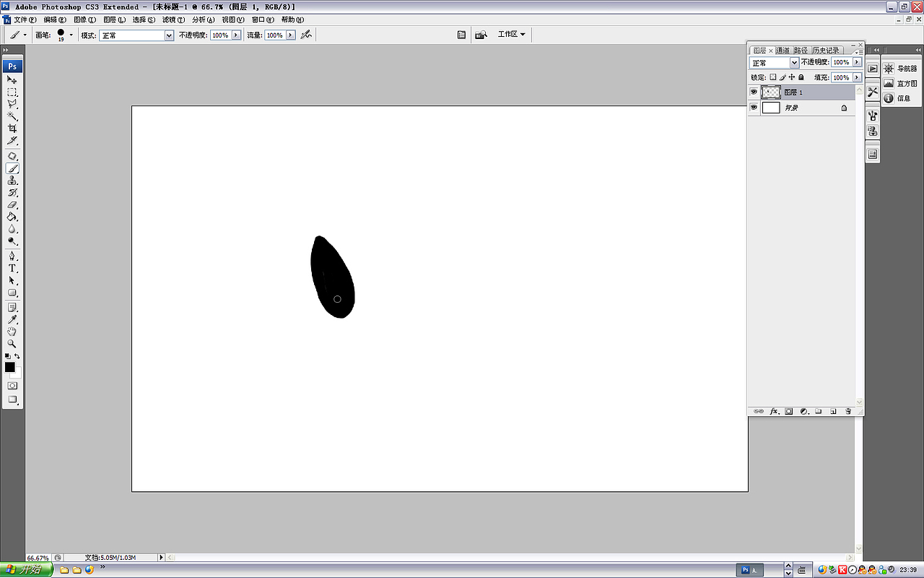Image resolution: width=924 pixels, height=578 pixels.
Task: Open layer 不透明度 slider arrow
Action: pos(857,63)
